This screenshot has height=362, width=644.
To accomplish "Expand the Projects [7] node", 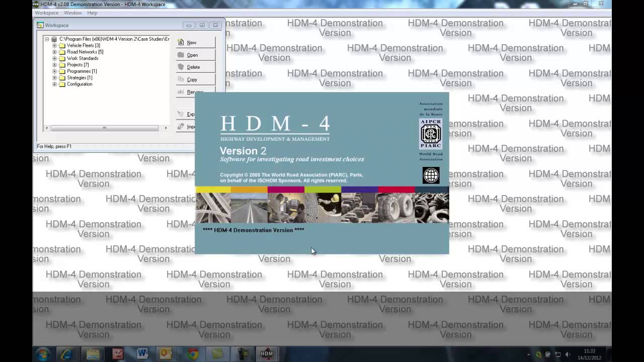I will [x=54, y=65].
